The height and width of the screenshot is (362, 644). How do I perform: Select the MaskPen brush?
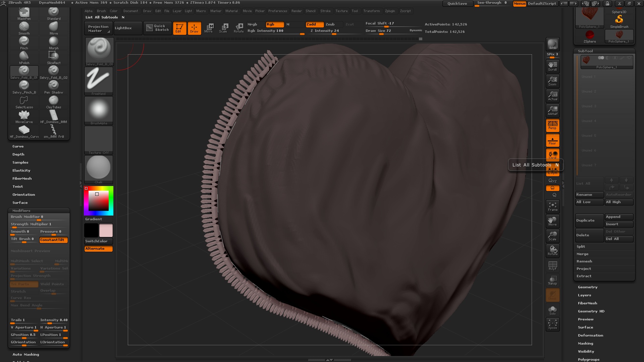click(x=24, y=14)
